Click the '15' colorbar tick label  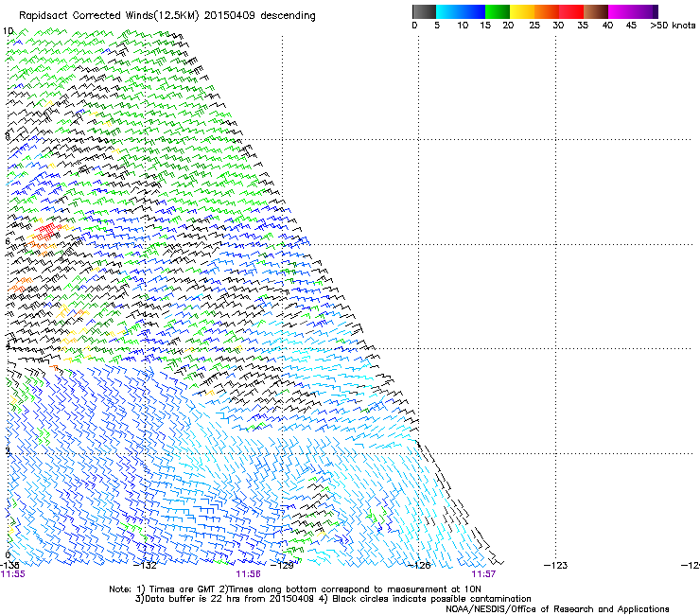point(485,26)
